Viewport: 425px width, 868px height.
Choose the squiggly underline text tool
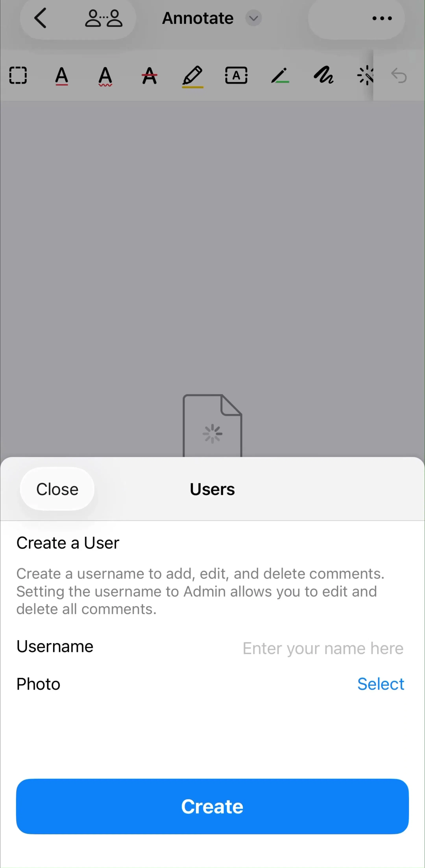[105, 76]
